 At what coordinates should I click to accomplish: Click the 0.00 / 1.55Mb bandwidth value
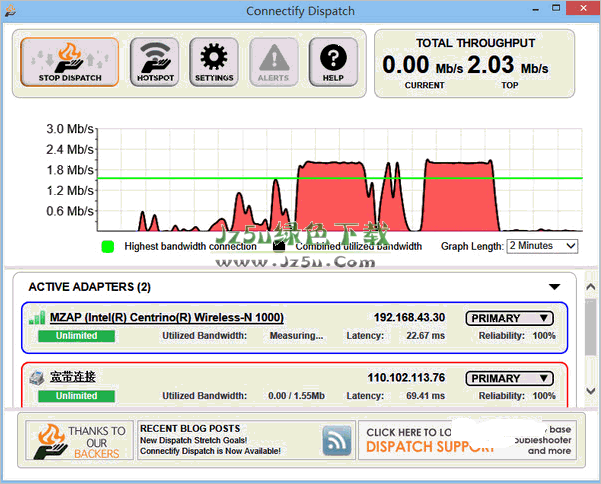[296, 396]
